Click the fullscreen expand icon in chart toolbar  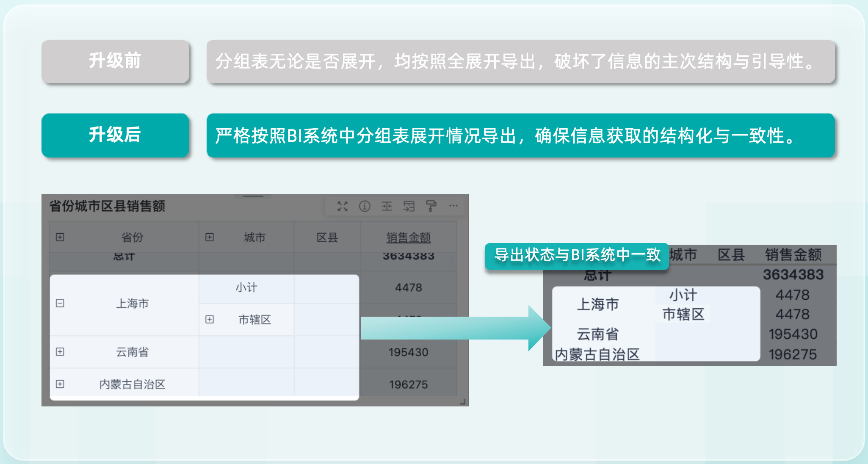tap(342, 206)
